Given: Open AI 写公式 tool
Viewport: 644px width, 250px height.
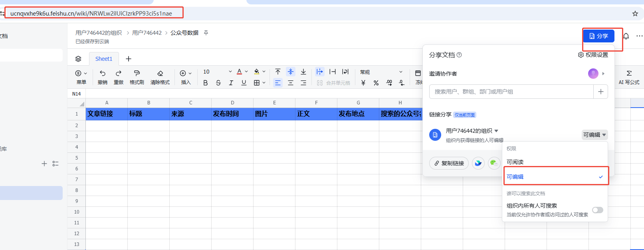Looking at the screenshot, I should tap(629, 77).
